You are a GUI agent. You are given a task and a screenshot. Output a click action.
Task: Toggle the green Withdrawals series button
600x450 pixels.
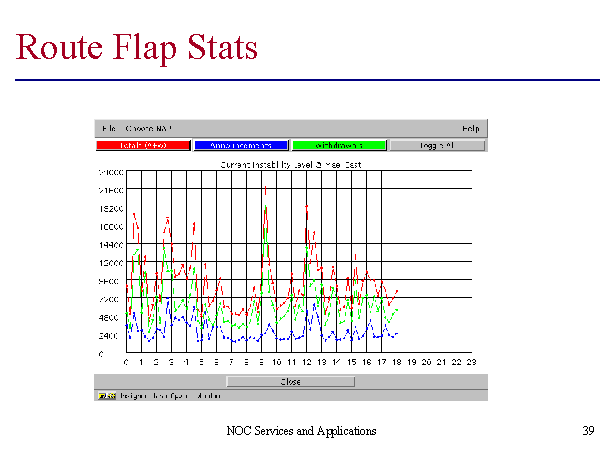coord(340,145)
